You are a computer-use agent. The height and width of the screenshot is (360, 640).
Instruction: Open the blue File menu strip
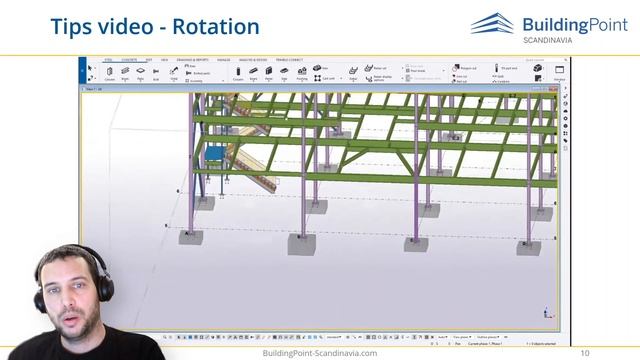(82, 70)
